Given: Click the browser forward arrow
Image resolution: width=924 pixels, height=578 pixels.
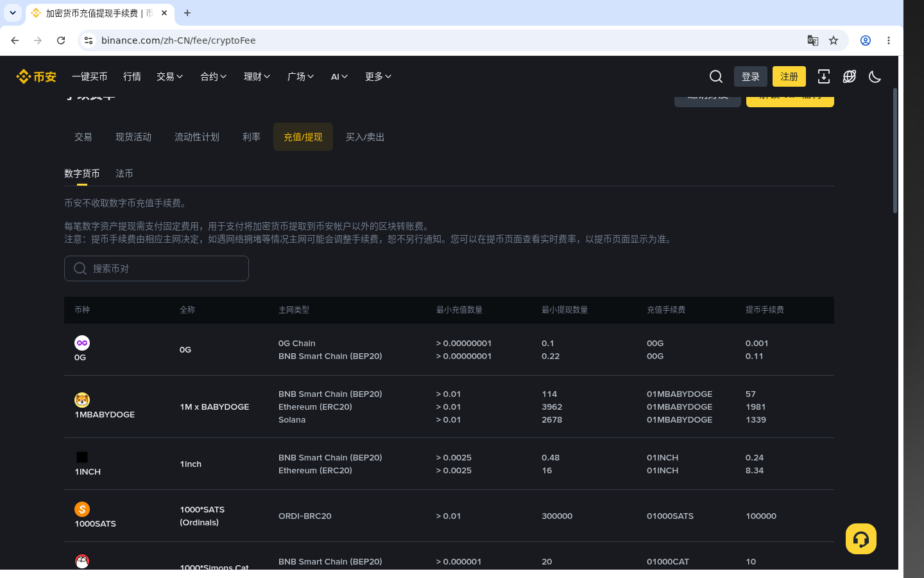Looking at the screenshot, I should click(x=38, y=40).
